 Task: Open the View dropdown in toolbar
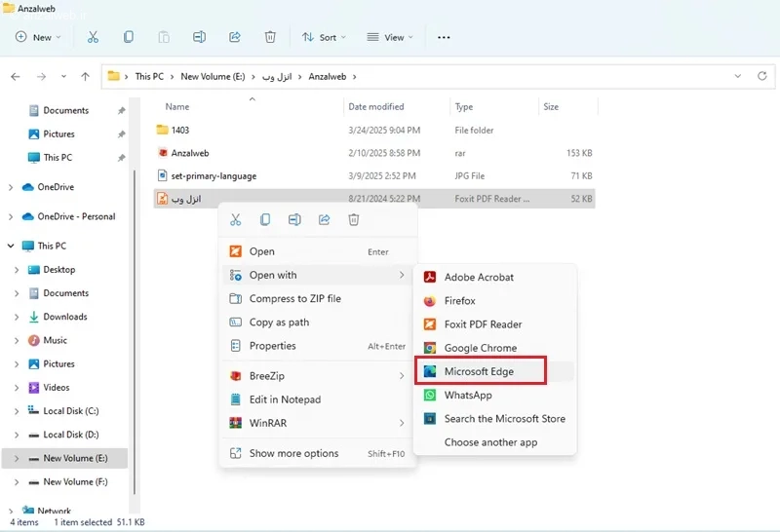390,37
